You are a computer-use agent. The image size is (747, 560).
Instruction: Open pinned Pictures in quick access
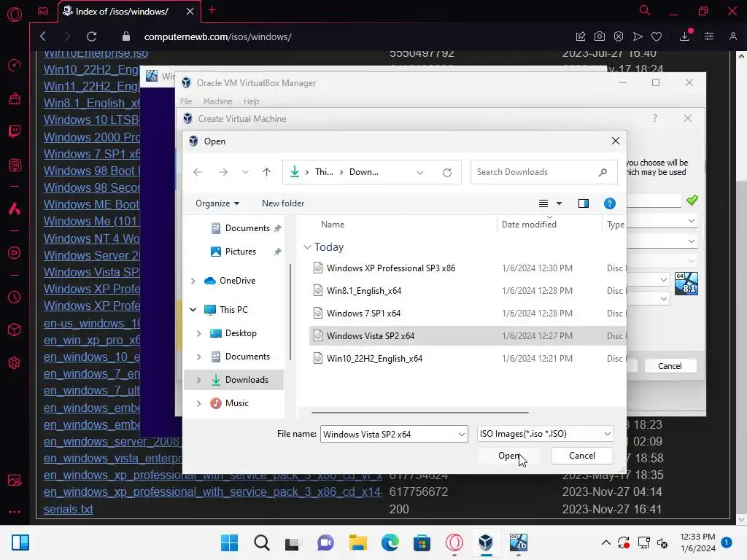click(x=241, y=252)
